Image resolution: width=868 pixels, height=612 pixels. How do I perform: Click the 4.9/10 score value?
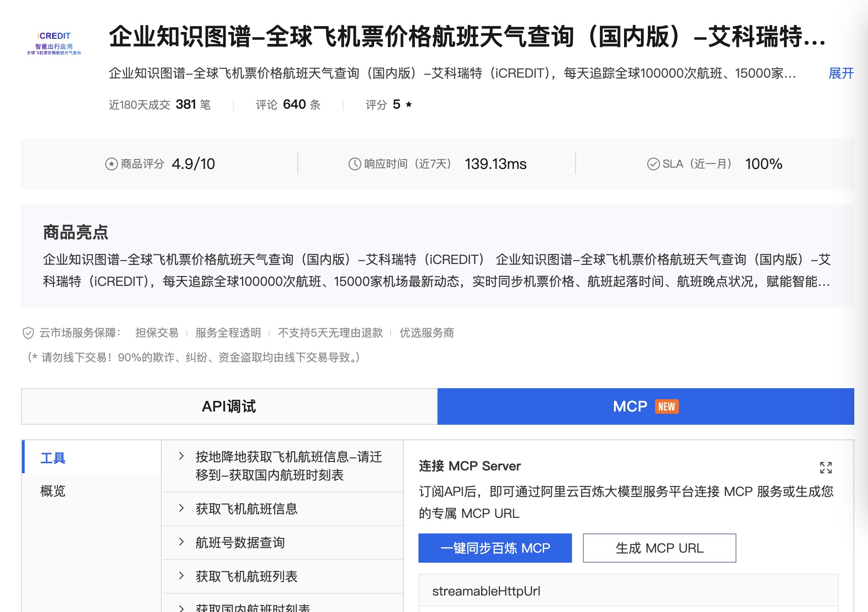(x=193, y=164)
